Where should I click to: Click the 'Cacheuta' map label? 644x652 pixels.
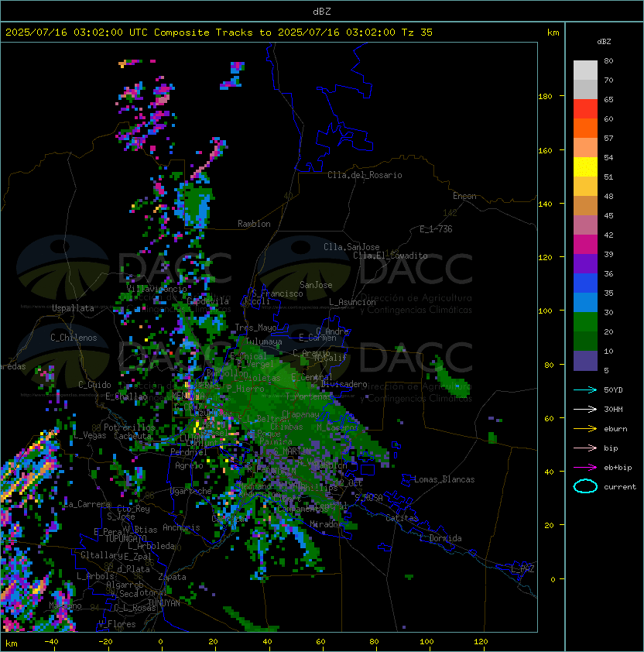click(132, 436)
